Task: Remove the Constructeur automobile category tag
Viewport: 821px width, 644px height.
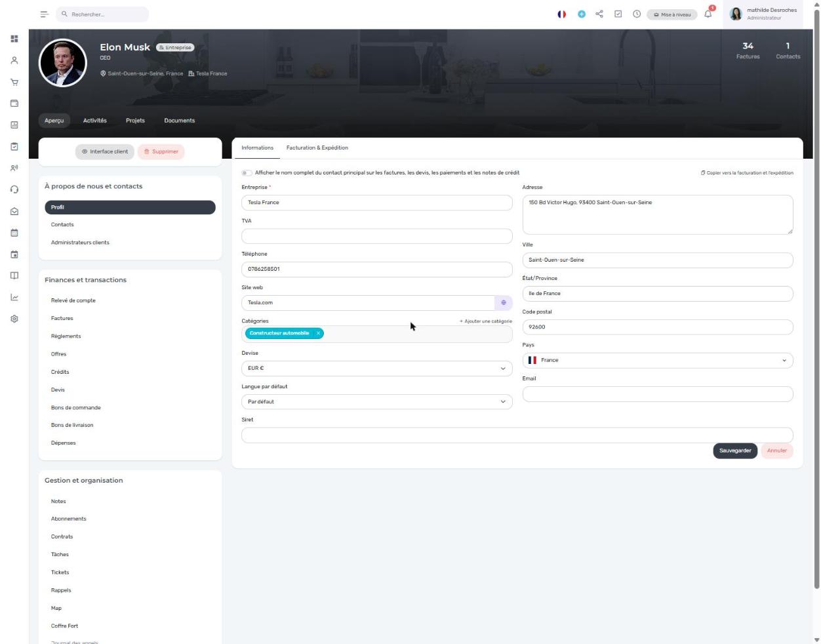Action: 319,333
